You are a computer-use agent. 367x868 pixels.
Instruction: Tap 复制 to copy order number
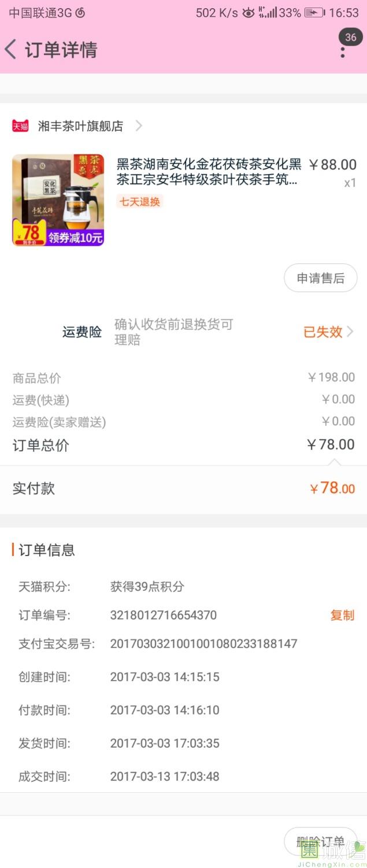[x=342, y=615]
